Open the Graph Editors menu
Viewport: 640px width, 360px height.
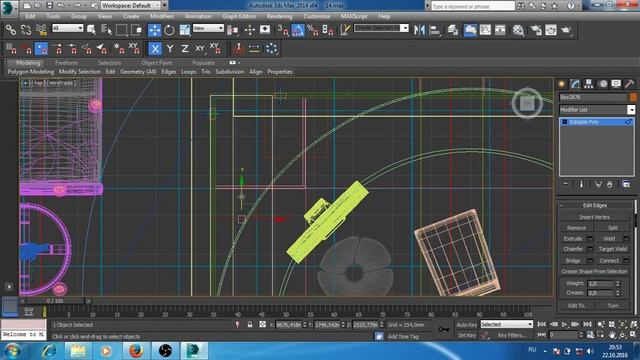tap(239, 16)
